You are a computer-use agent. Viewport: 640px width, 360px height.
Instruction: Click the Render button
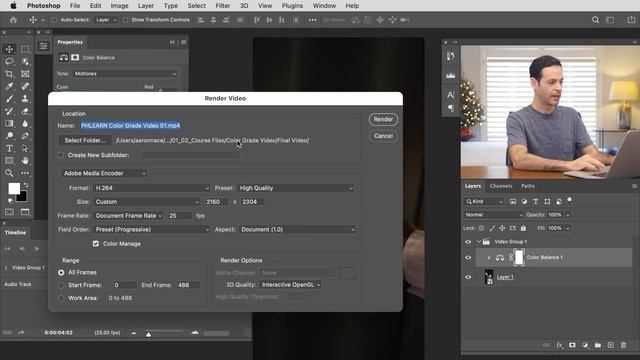tap(383, 119)
